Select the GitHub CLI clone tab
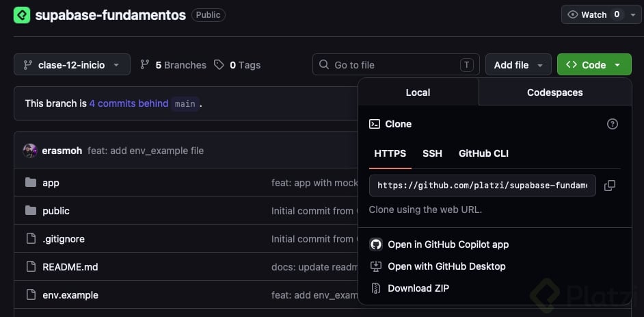 click(483, 154)
